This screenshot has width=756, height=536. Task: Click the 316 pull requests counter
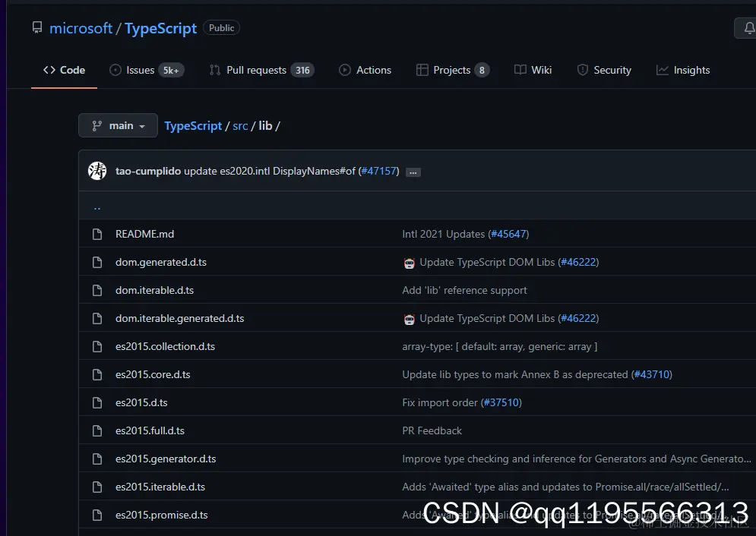coord(303,71)
